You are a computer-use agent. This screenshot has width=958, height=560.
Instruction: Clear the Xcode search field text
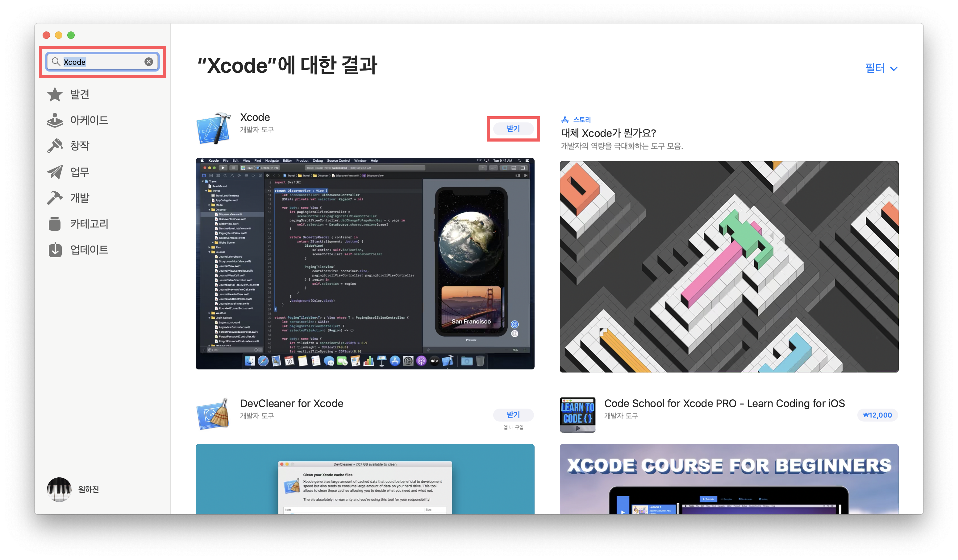(149, 62)
